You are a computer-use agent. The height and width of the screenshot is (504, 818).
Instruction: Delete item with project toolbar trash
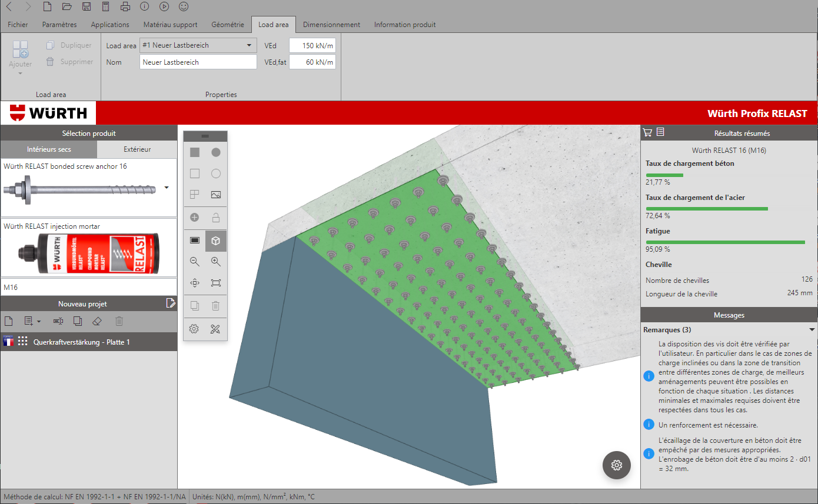click(x=119, y=321)
